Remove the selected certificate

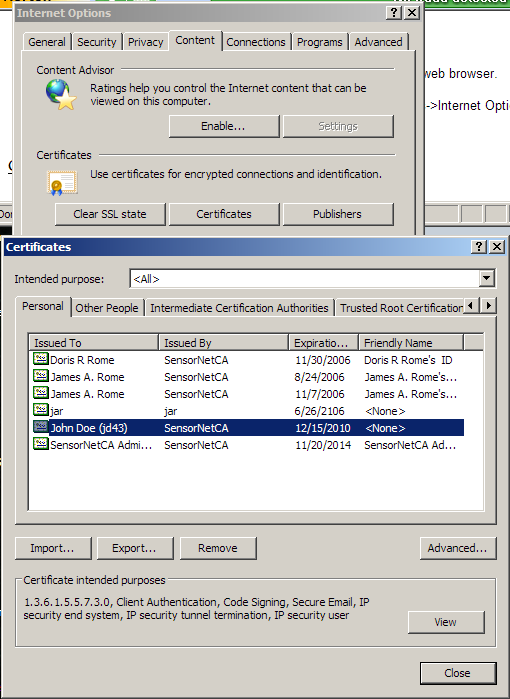[218, 548]
